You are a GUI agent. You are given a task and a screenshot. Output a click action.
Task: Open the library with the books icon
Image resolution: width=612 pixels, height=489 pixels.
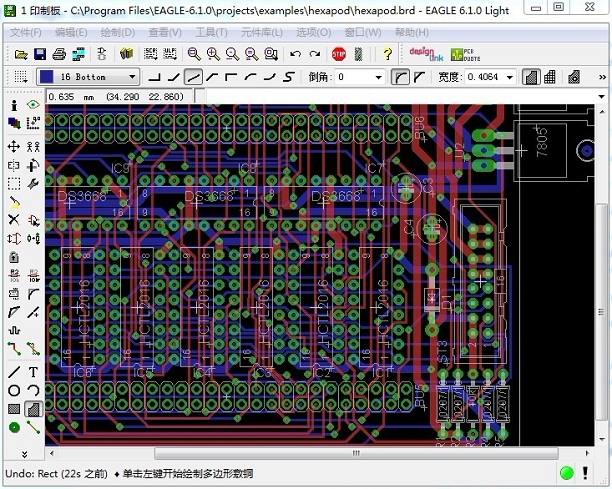[x=126, y=54]
